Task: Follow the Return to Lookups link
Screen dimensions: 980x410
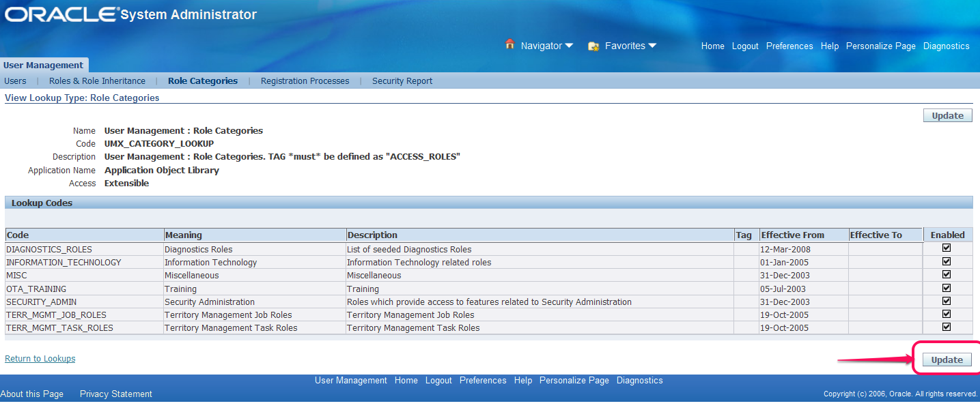Action: coord(40,359)
